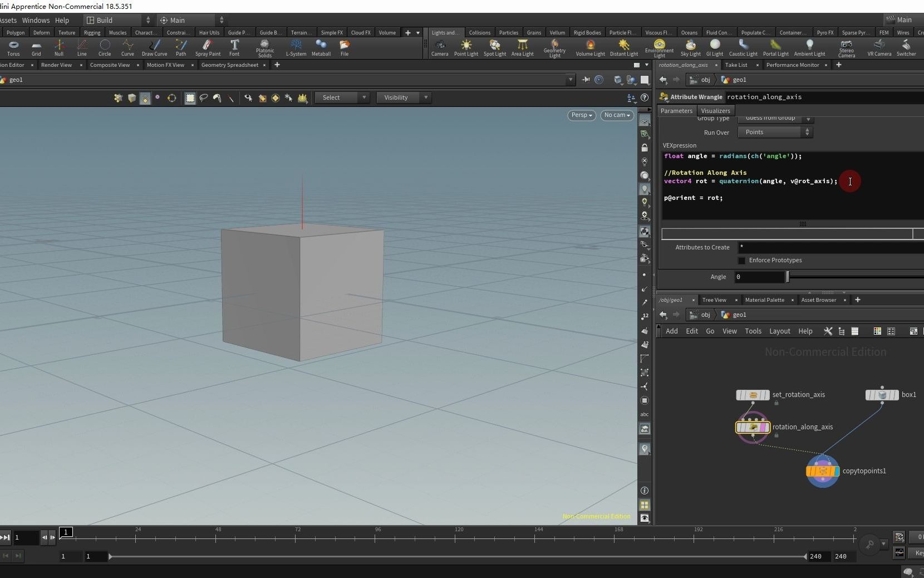This screenshot has width=924, height=578.
Task: Choose the Platonic Solids shelf tool
Action: coord(265,48)
